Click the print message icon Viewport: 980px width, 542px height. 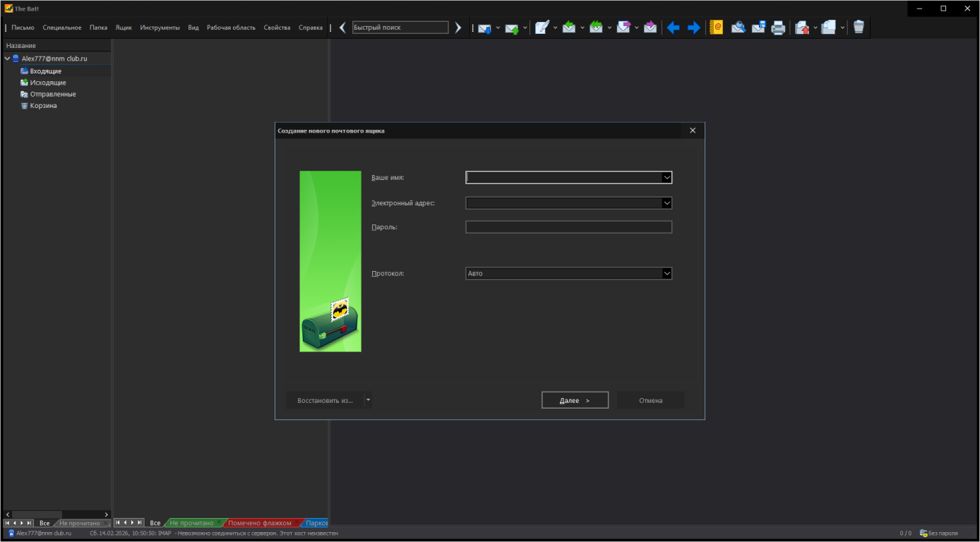[x=778, y=28]
